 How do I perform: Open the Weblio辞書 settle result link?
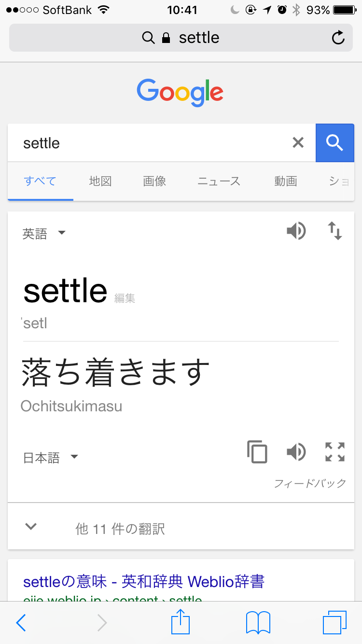144,581
